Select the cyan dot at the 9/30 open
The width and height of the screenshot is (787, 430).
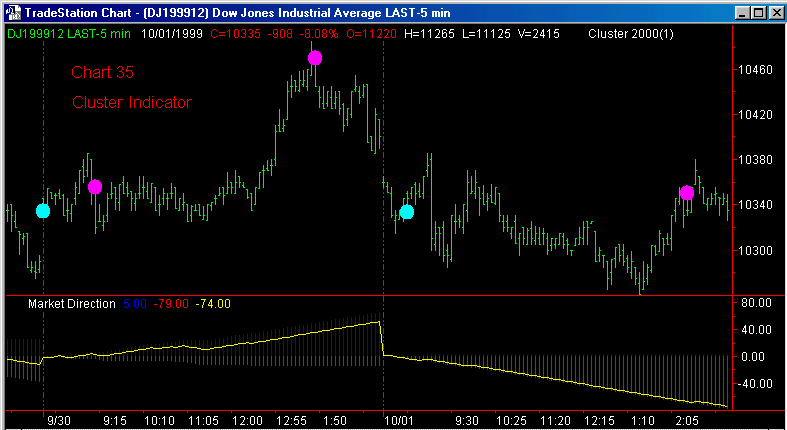coord(43,211)
